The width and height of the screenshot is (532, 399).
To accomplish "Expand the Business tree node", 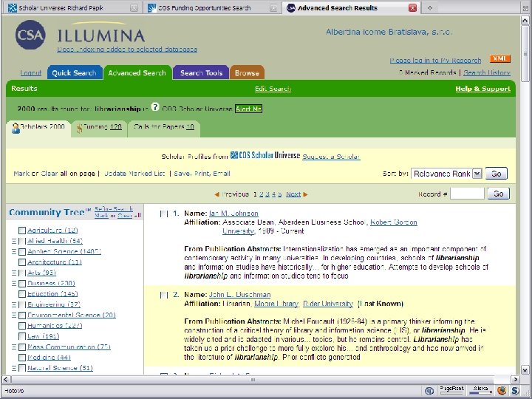I will pos(14,283).
